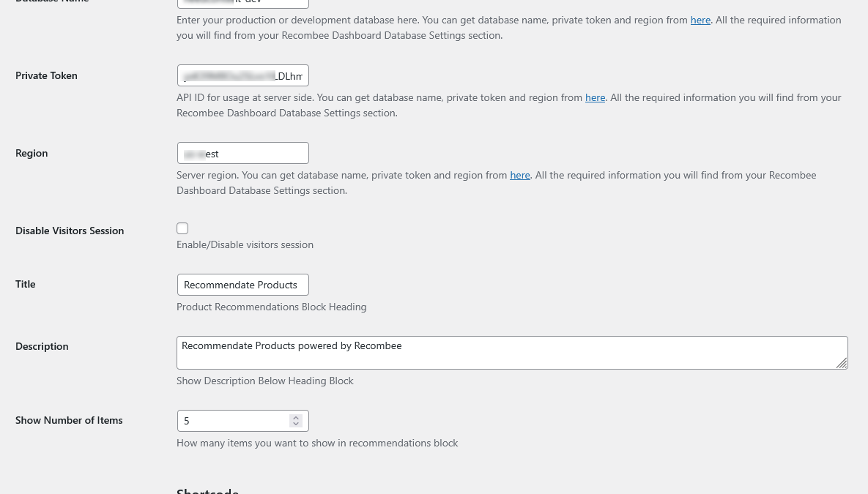Screen dimensions: 868x494
Task: Click the 'Title' field label
Action: coord(26,284)
